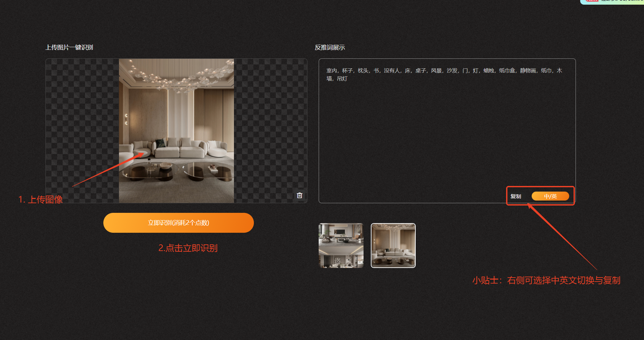Click the red NEW badge in top banner
Screen dimensions: 644x340
click(x=592, y=1)
